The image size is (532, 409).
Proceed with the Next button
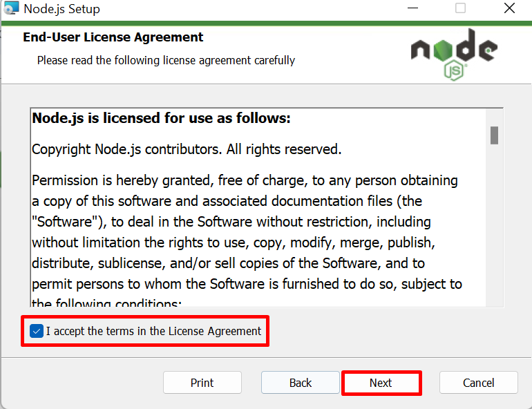381,383
